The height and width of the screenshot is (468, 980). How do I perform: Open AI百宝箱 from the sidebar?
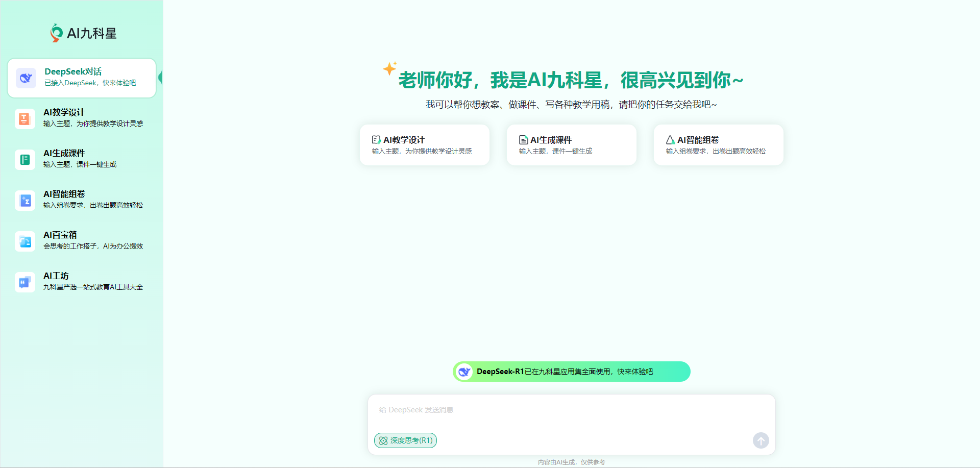pyautogui.click(x=92, y=240)
